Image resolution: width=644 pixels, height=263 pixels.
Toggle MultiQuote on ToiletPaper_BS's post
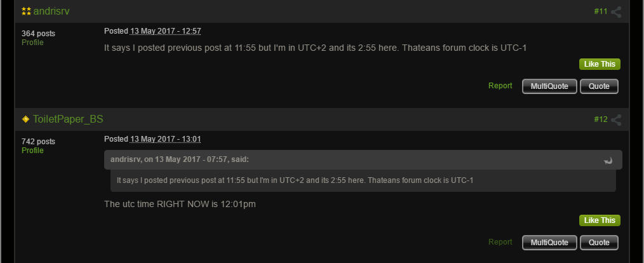pos(549,243)
